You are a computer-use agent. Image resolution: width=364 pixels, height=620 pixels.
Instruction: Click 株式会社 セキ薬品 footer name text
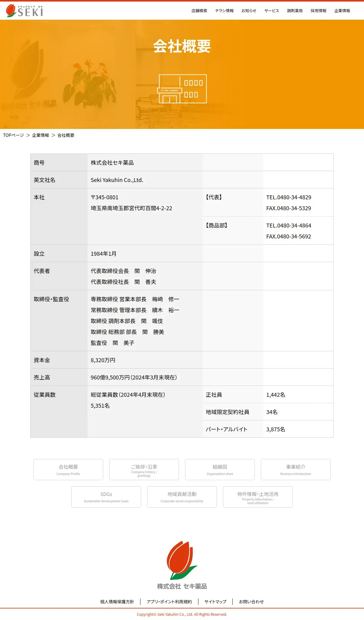(182, 586)
